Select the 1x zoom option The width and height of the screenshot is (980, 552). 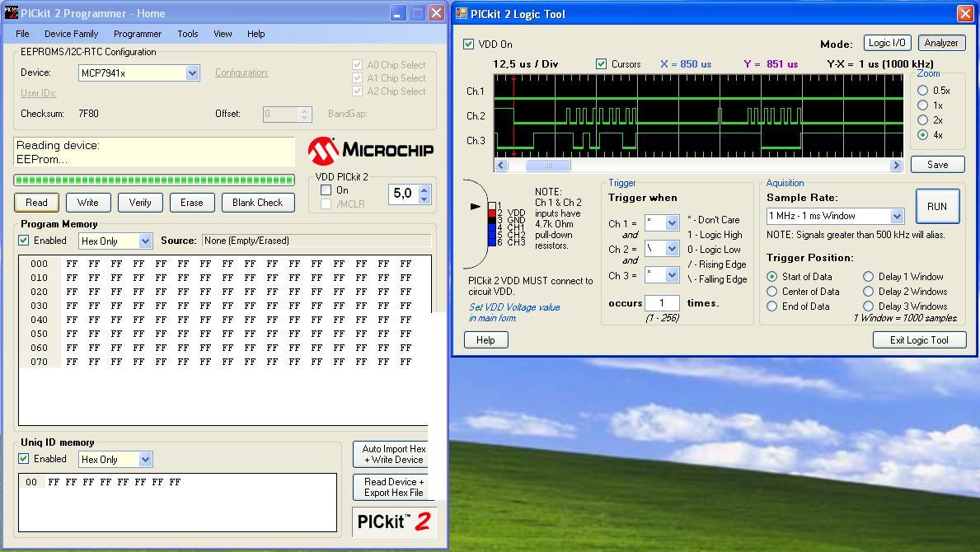[922, 105]
